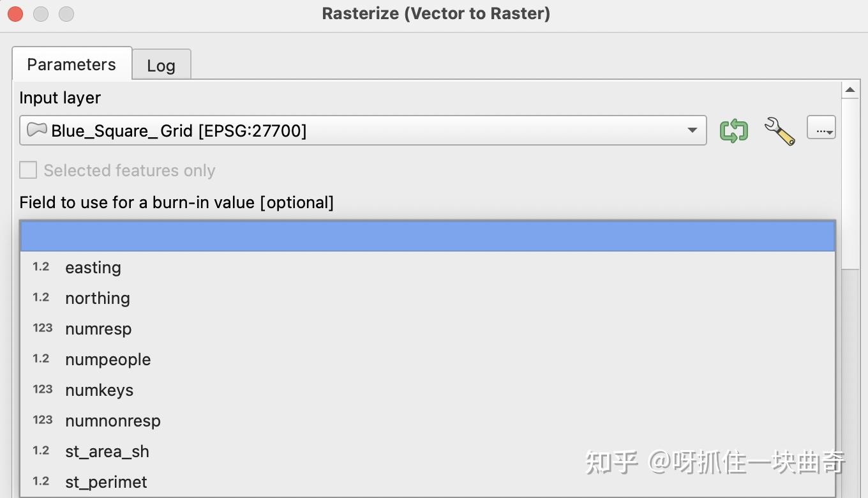
Task: Select the numnonresp field option
Action: [112, 421]
